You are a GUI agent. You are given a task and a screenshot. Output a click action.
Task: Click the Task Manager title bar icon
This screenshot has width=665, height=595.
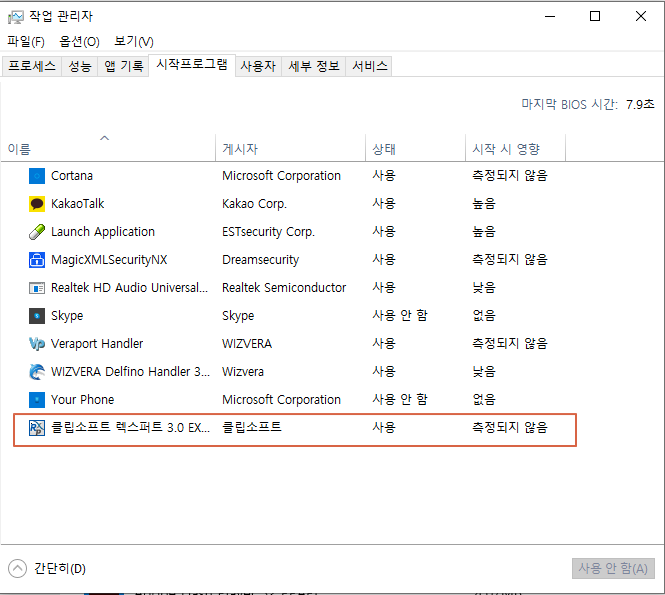[x=16, y=17]
